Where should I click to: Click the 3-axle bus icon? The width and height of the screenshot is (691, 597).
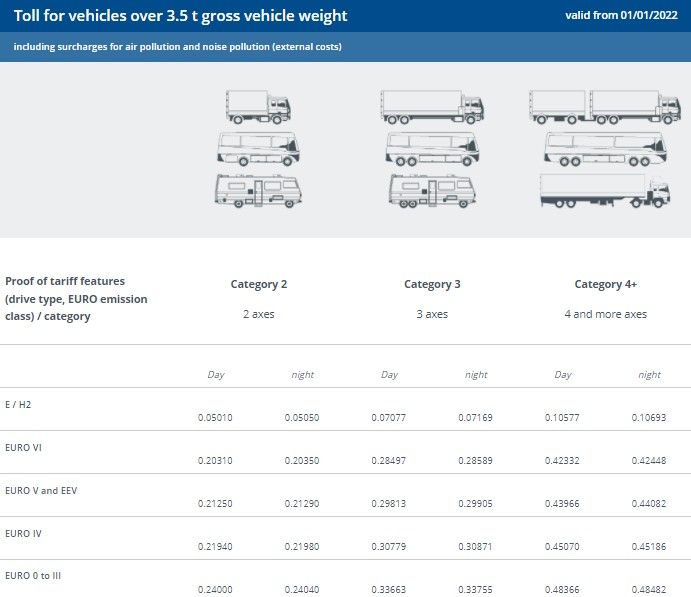[432, 149]
